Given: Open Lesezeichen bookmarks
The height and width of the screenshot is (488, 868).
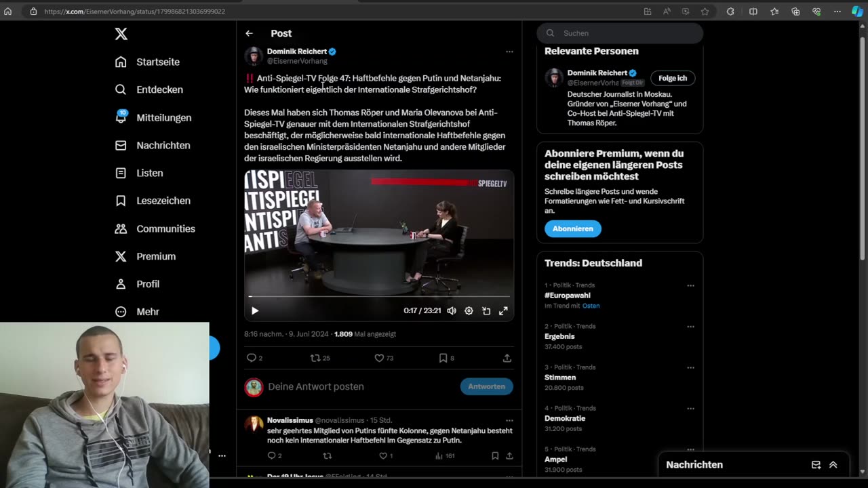Looking at the screenshot, I should (x=153, y=201).
